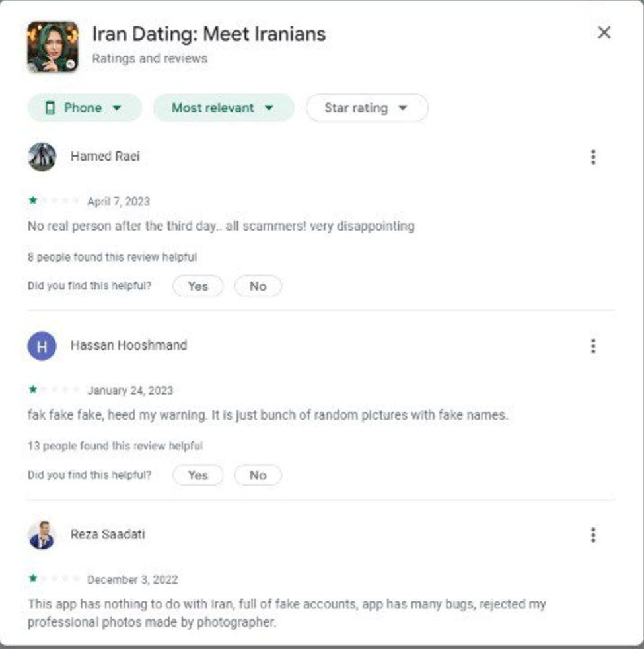Mark Hamed Raei's review as not helpful
Image resolution: width=644 pixels, height=649 pixels.
pyautogui.click(x=258, y=286)
